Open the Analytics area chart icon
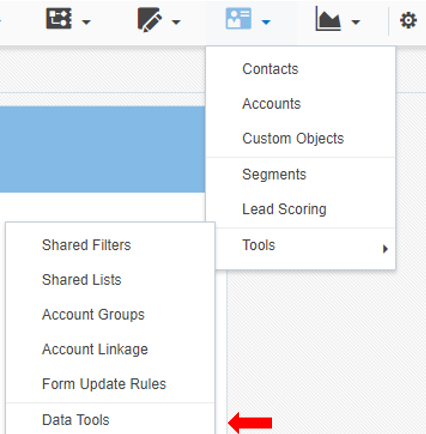 pyautogui.click(x=328, y=20)
